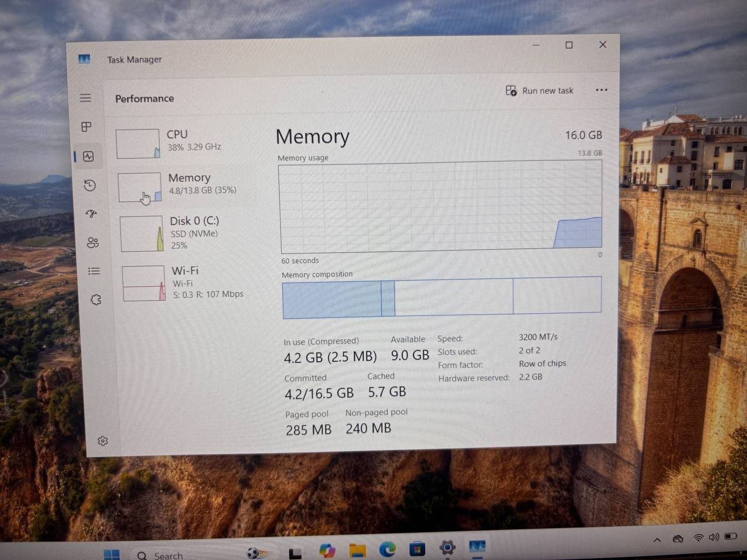Launch Copilot from the taskbar
Viewport: 747px width, 560px height.
pyautogui.click(x=327, y=550)
